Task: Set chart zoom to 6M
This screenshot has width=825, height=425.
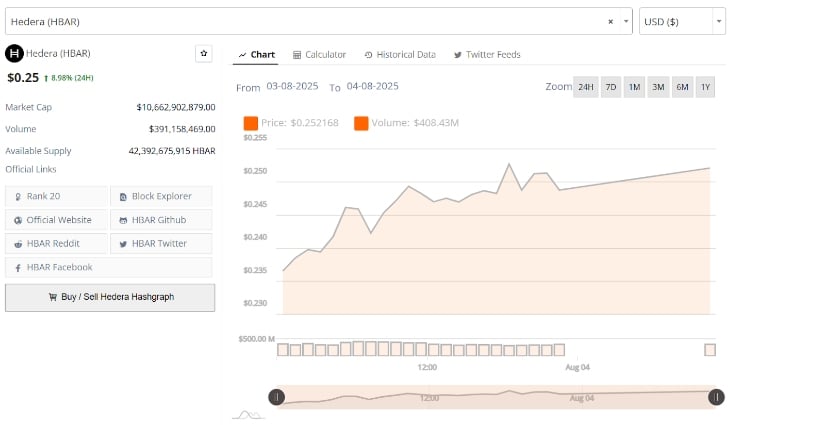Action: point(682,87)
